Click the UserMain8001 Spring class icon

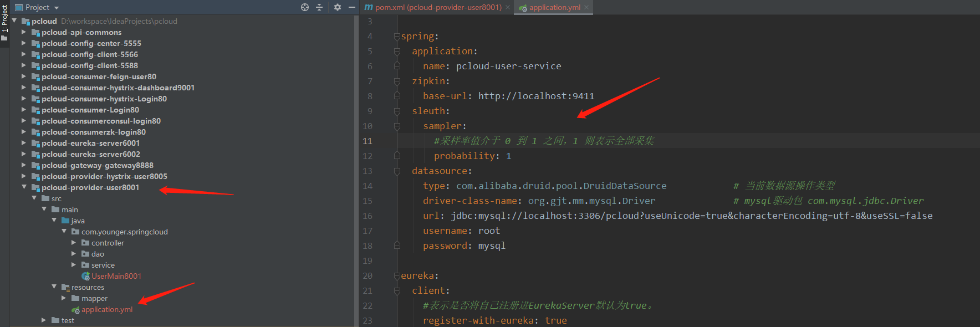86,276
